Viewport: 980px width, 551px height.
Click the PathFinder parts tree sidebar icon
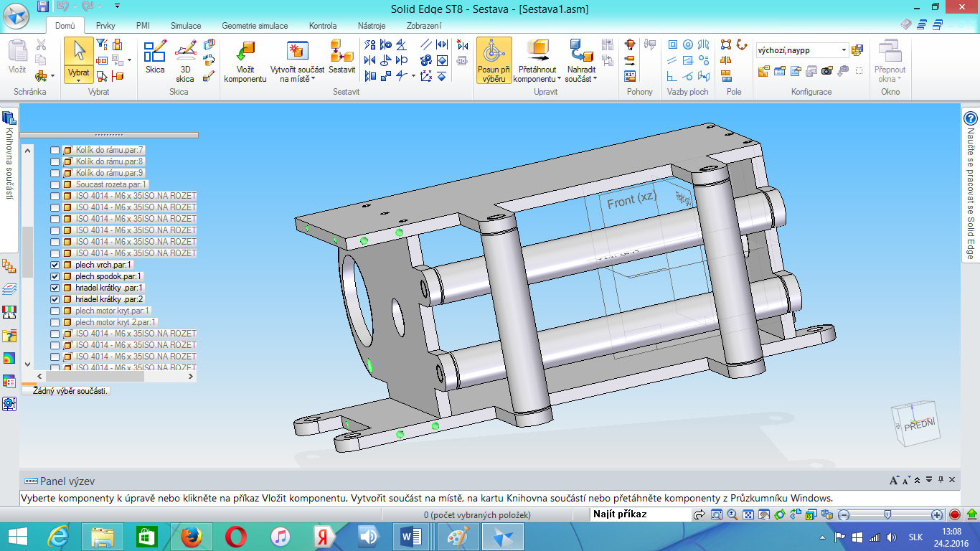9,266
